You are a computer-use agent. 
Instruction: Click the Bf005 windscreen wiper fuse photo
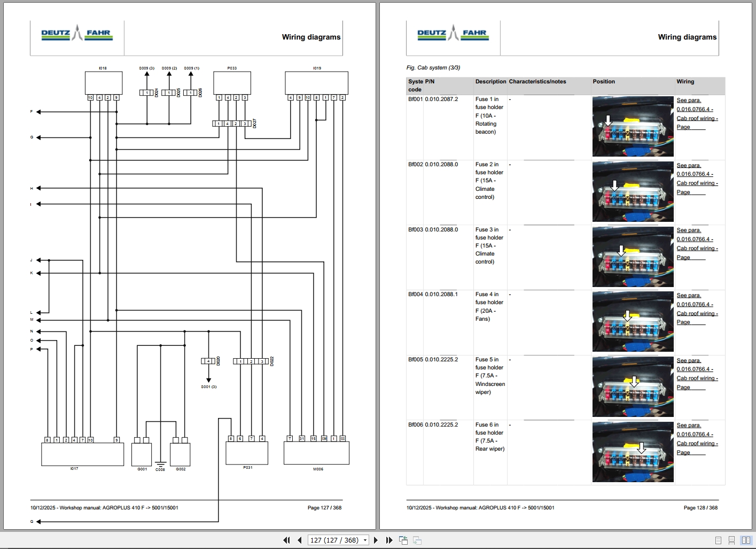[633, 386]
